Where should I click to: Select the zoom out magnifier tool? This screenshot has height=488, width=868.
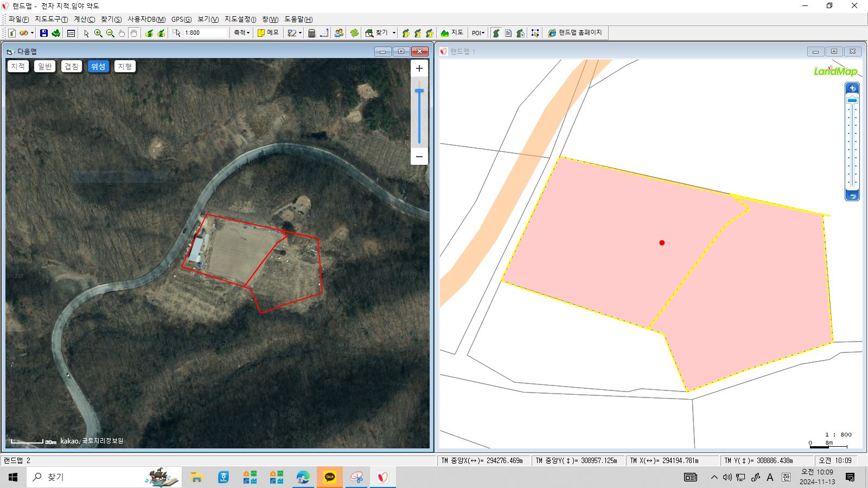[110, 33]
